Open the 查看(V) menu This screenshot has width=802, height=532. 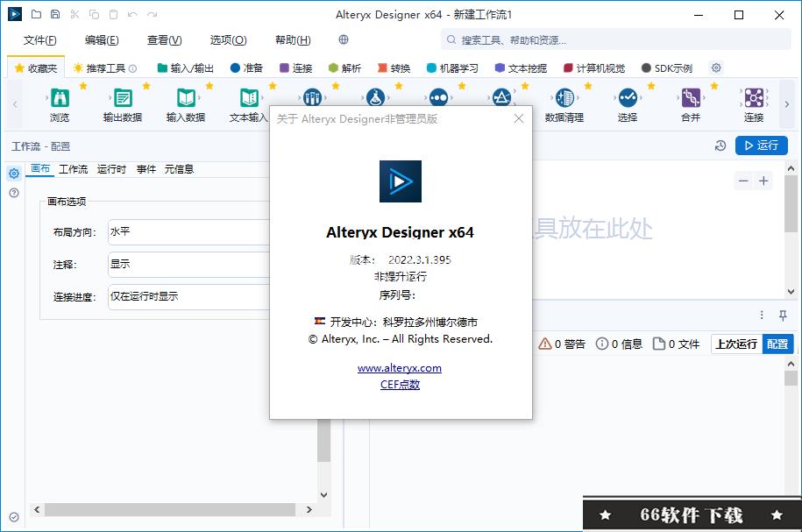pyautogui.click(x=164, y=40)
